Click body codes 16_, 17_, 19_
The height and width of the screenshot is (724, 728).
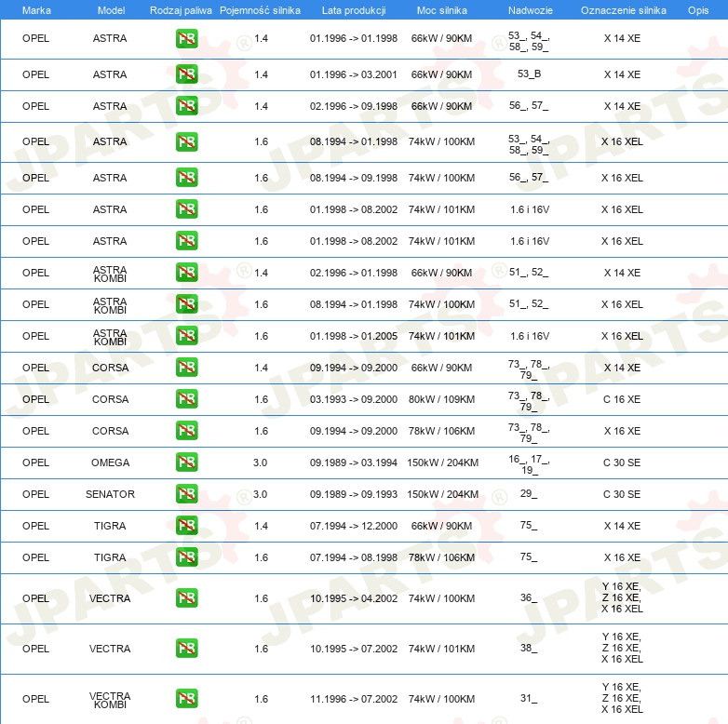pyautogui.click(x=529, y=464)
